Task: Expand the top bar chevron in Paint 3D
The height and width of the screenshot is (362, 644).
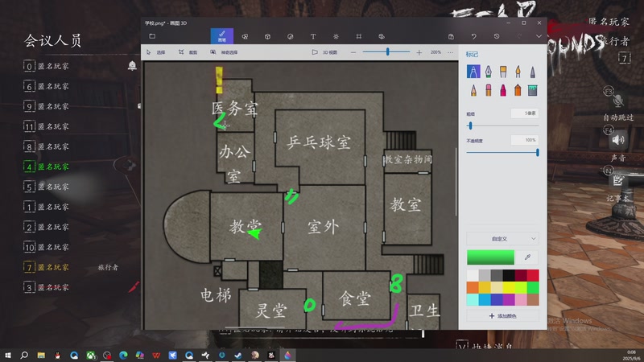Action: tap(539, 36)
